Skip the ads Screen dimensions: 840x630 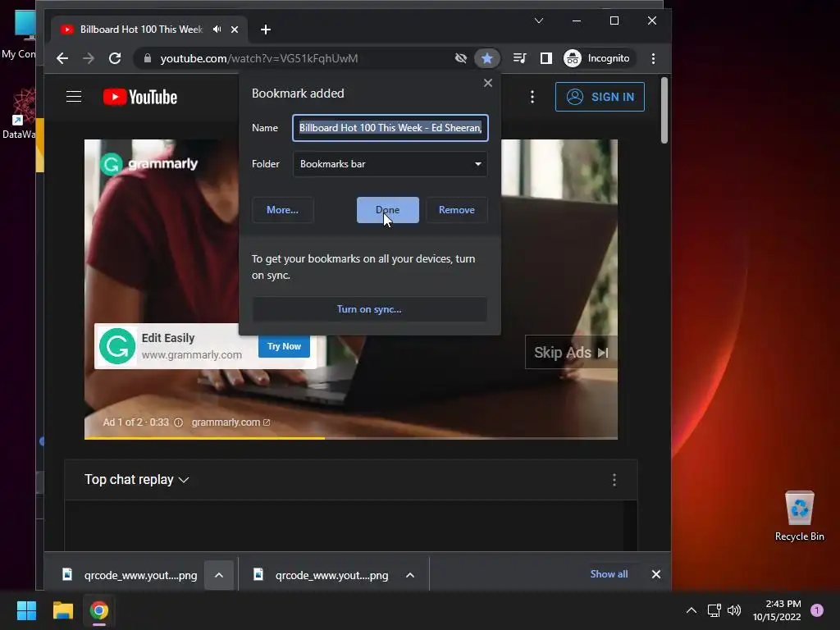tap(571, 353)
